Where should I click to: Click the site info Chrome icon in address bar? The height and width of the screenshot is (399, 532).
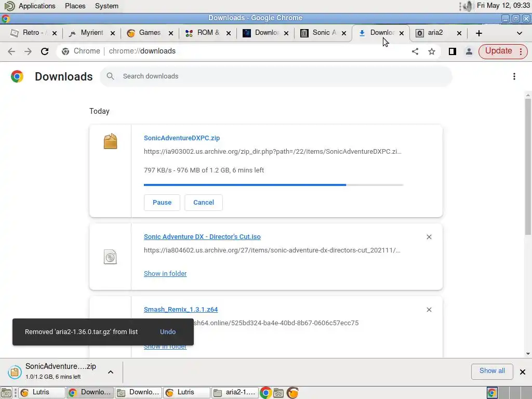pos(65,51)
